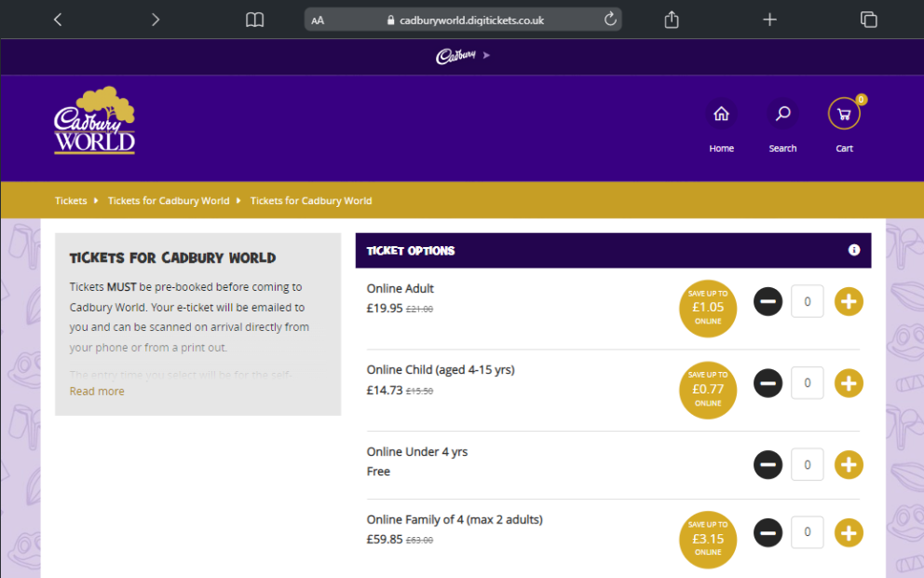Share the page via Safari share icon

click(671, 19)
